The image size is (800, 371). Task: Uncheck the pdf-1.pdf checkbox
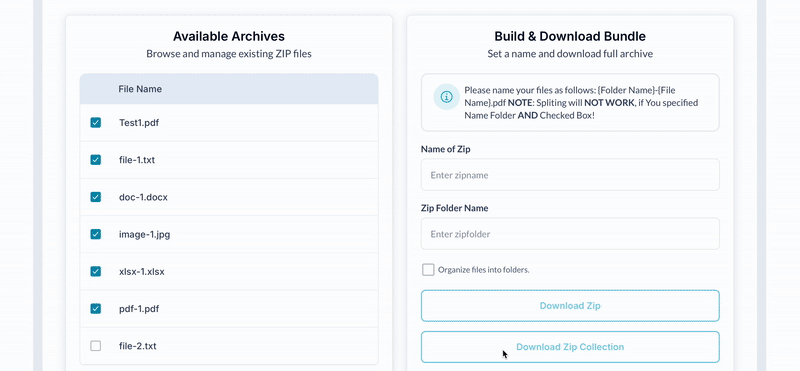[95, 309]
